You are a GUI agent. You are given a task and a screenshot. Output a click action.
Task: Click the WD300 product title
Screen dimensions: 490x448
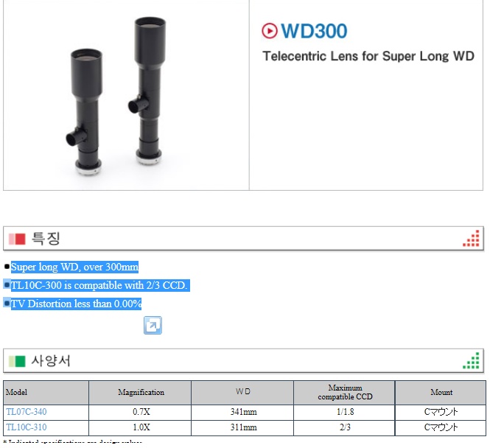click(314, 31)
